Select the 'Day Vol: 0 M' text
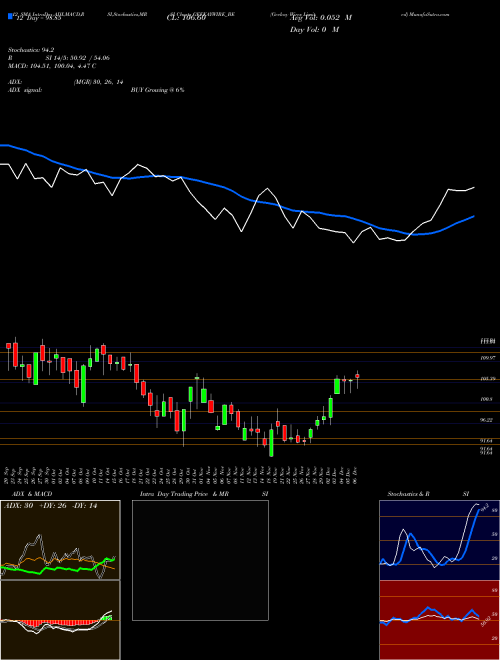This screenshot has height=660, width=500. pos(314,30)
